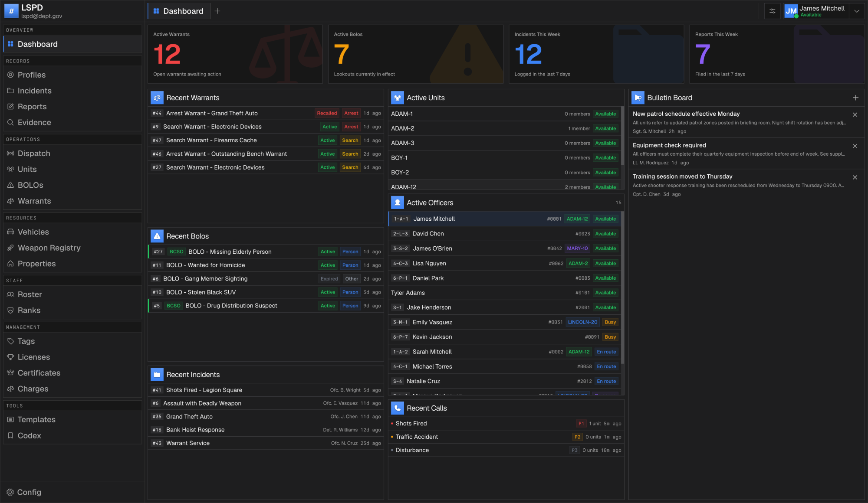The width and height of the screenshot is (868, 503).
Task: Open BOLO Gang Member Sighting
Action: point(266,279)
